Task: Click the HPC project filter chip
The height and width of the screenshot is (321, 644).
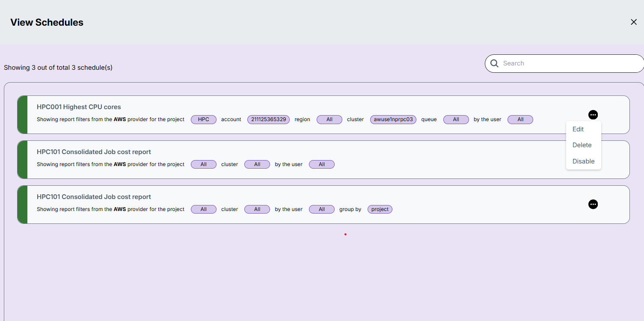Action: 204,119
